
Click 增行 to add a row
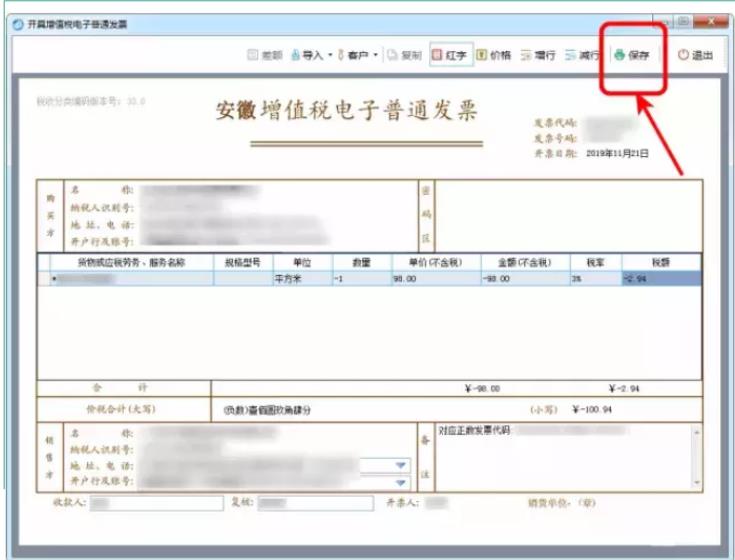pos(538,56)
